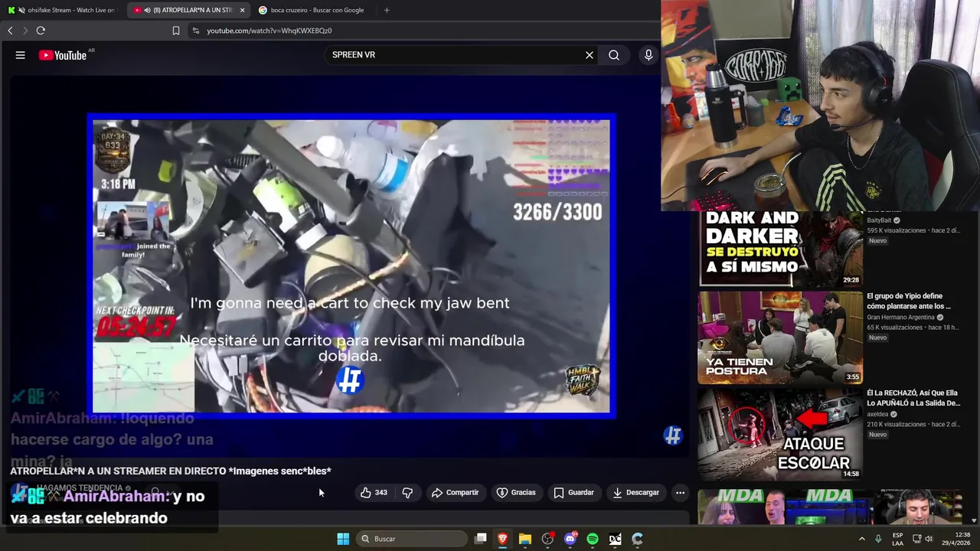Close the ATROPELLAR*N YouTube tab

[x=243, y=10]
